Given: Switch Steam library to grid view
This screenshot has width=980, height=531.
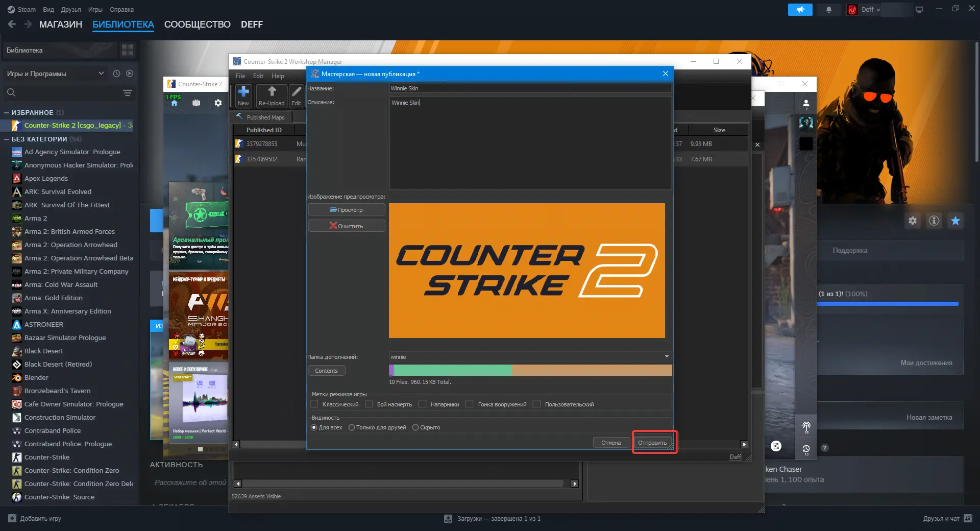Looking at the screenshot, I should click(128, 50).
